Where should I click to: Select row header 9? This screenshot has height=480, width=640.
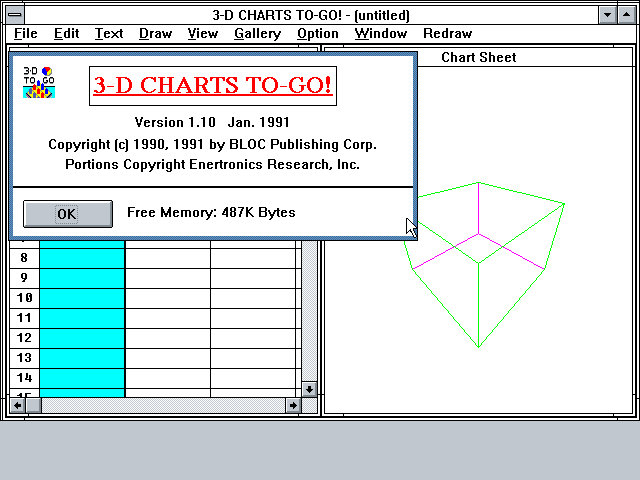coord(24,278)
